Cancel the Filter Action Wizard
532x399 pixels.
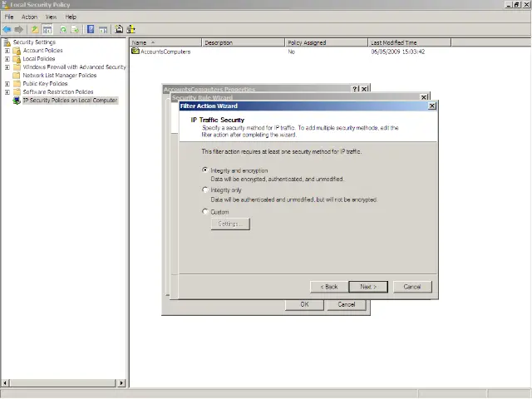412,287
